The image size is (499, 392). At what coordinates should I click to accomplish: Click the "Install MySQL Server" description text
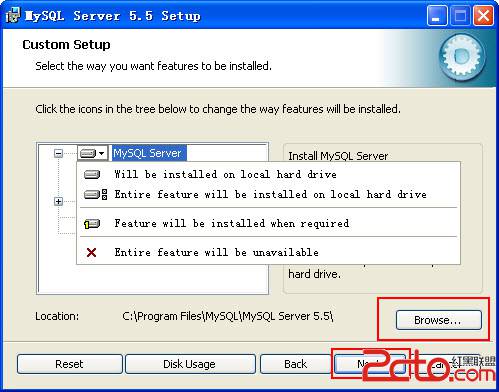tap(338, 156)
